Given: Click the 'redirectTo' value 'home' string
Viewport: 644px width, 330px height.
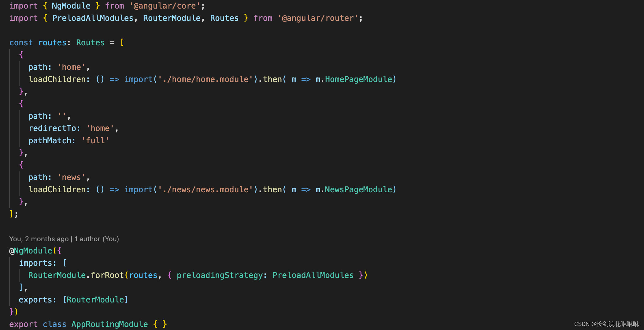Looking at the screenshot, I should [100, 128].
